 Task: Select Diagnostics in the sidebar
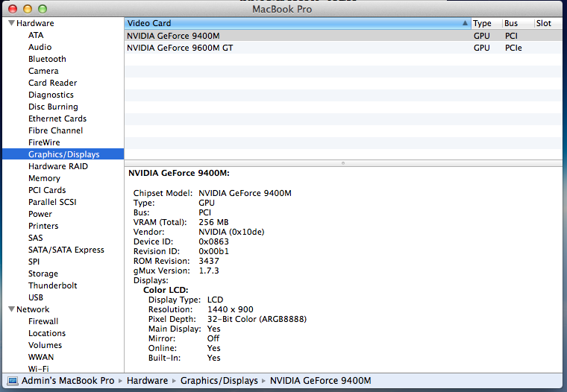coord(51,95)
